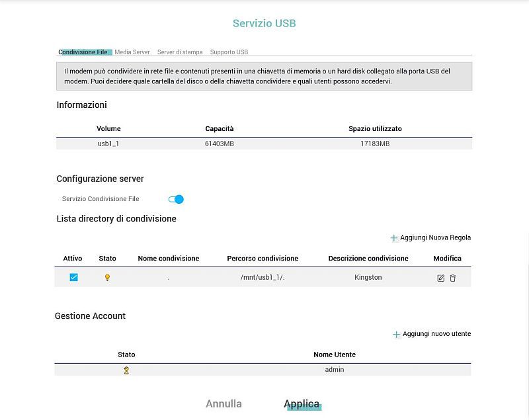Click the Kingston description cell
Image resolution: width=529 pixels, height=420 pixels.
click(x=368, y=277)
